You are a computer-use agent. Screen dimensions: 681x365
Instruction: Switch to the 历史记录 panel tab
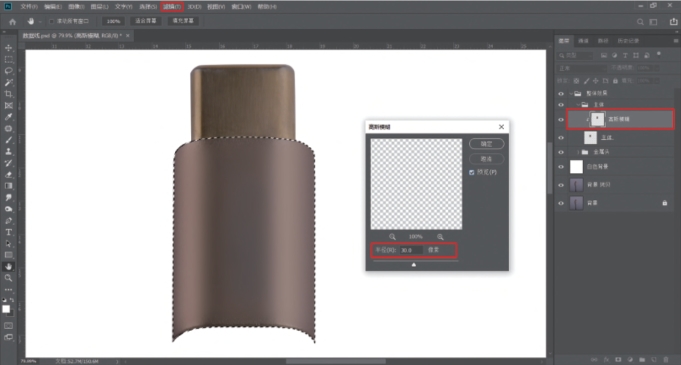tap(628, 41)
